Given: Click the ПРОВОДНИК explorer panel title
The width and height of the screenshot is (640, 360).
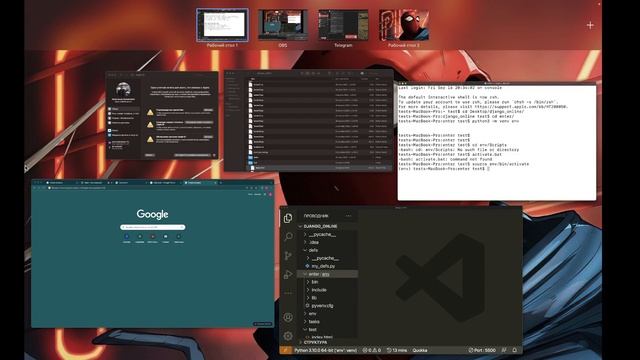Looking at the screenshot, I should 316,216.
